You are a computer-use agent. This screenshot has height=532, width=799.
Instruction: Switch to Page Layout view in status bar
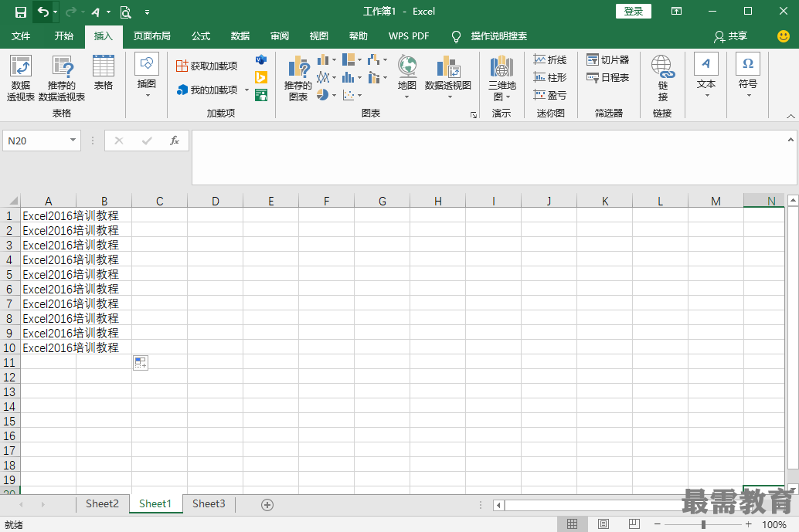(x=603, y=524)
